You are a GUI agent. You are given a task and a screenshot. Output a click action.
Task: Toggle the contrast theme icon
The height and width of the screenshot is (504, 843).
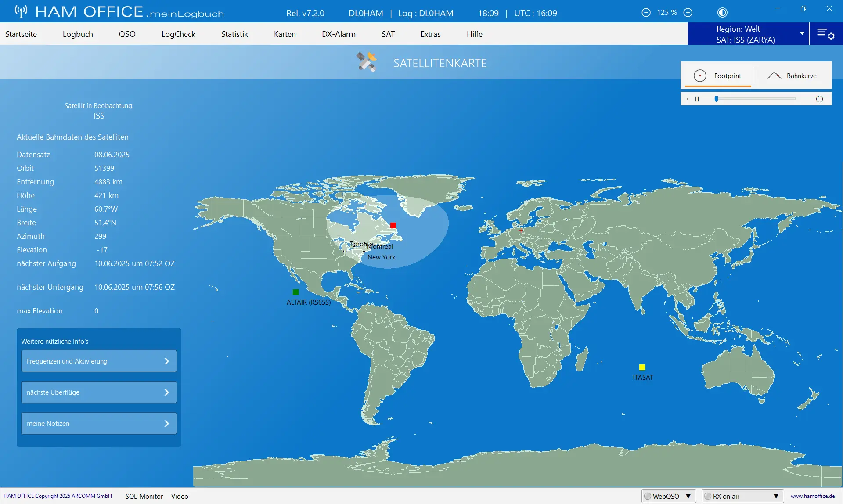click(x=722, y=13)
